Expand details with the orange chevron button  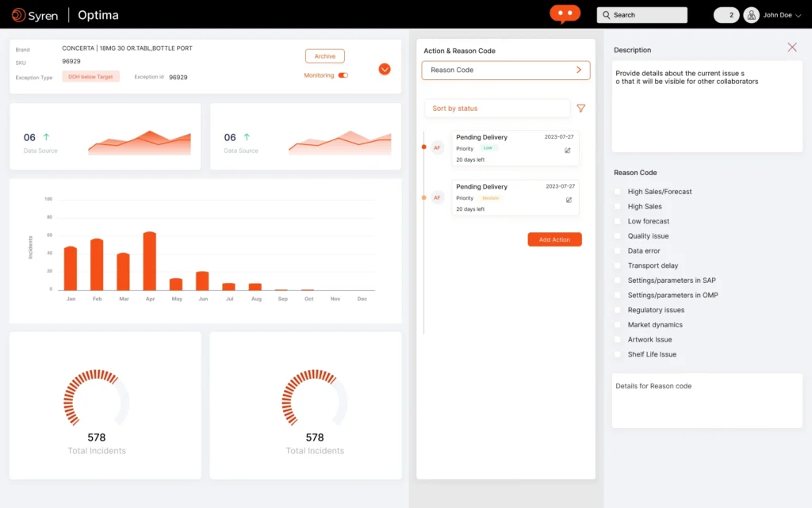click(x=385, y=69)
